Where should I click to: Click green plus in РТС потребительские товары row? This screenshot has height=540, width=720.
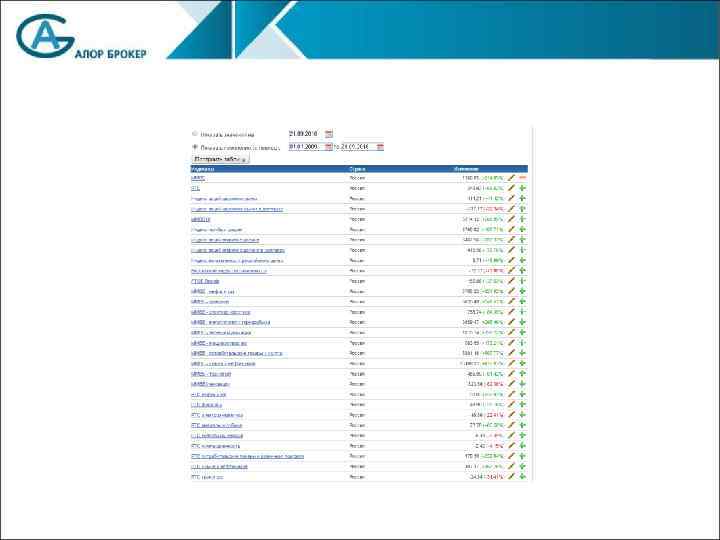coord(523,456)
